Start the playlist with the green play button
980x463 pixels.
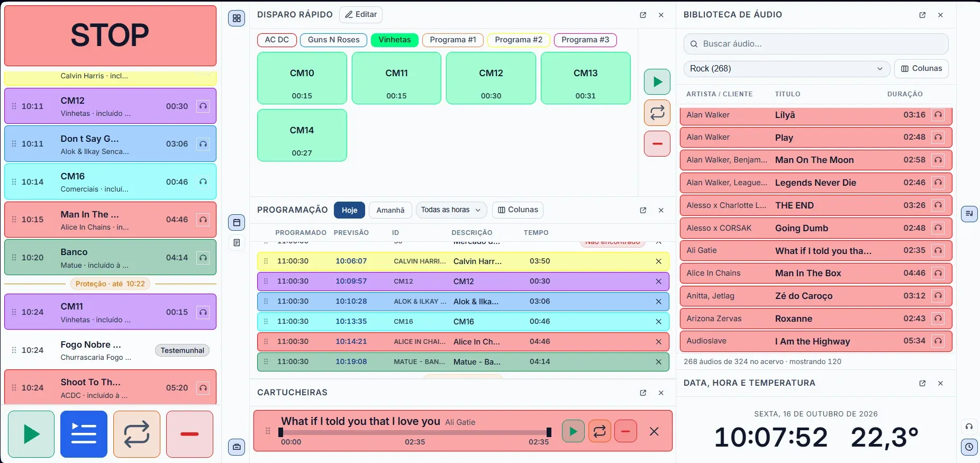(31, 434)
